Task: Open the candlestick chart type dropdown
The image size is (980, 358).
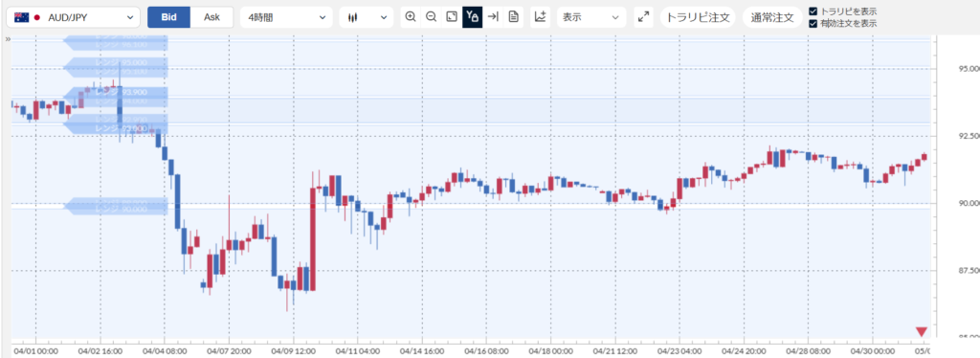Action: tap(367, 17)
